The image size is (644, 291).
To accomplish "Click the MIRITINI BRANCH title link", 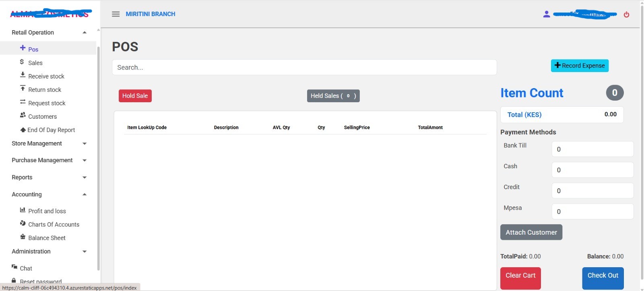I will click(151, 14).
